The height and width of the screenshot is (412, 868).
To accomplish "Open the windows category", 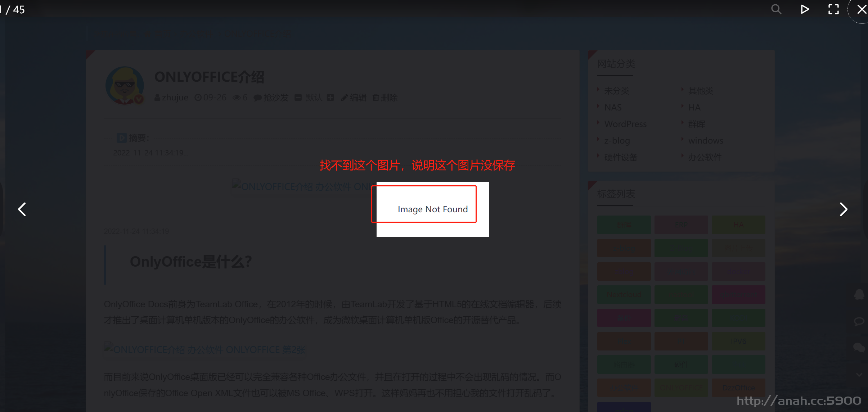I will point(706,140).
